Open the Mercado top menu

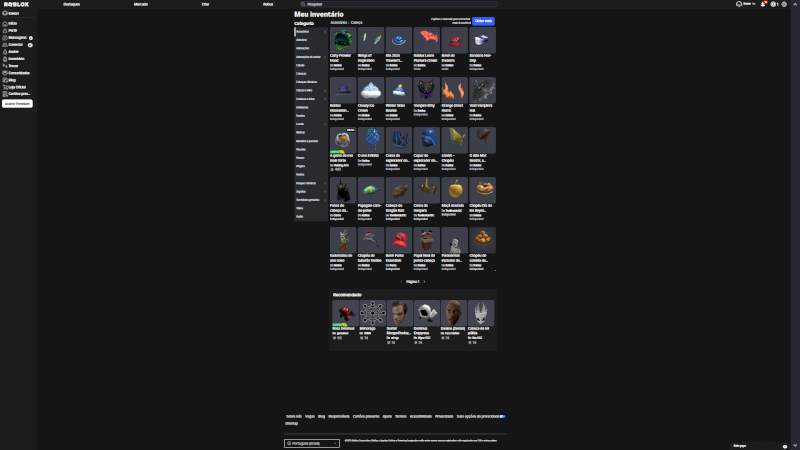[x=141, y=4]
